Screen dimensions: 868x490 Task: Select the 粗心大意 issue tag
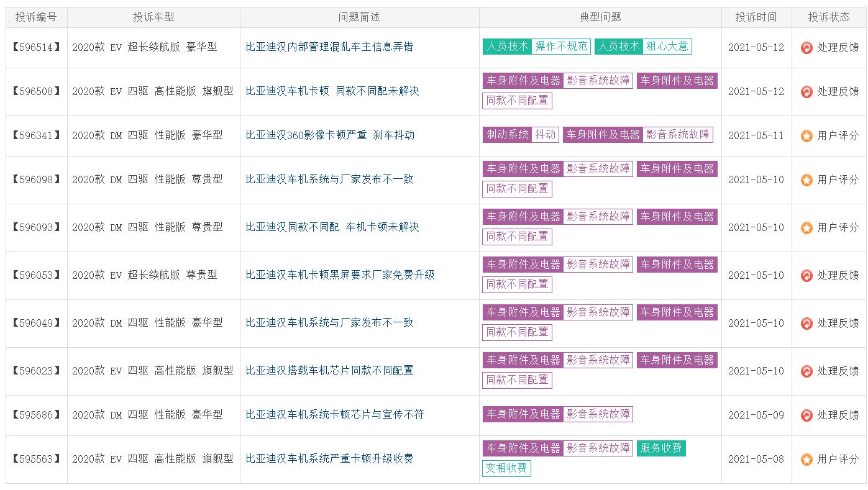[667, 47]
